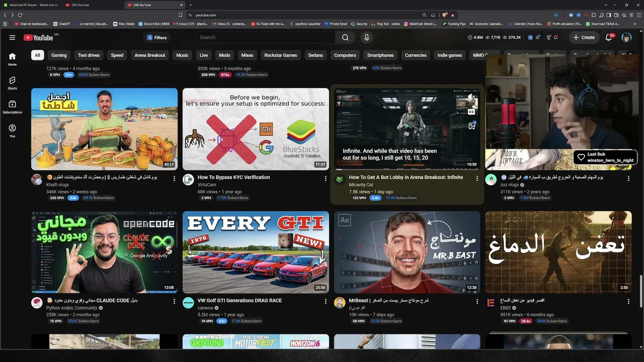Close the active YouTube browser tab
The width and height of the screenshot is (644, 362).
coord(181,5)
